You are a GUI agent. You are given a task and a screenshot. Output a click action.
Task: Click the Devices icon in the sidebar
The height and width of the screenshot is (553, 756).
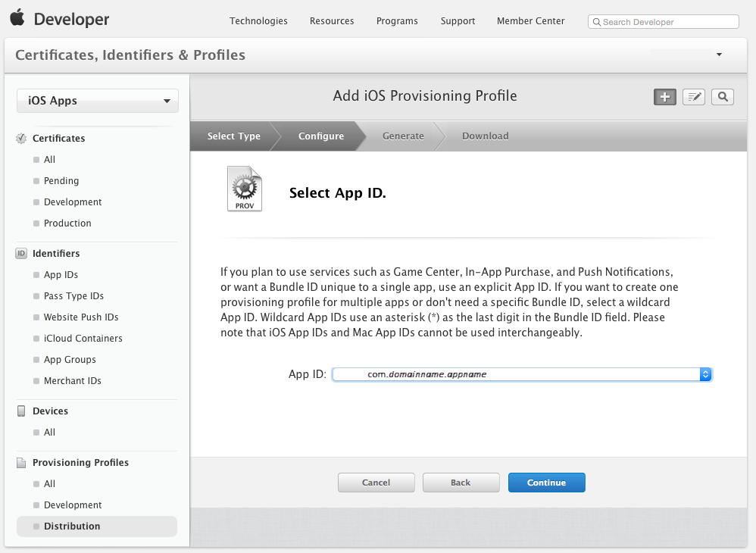click(20, 411)
